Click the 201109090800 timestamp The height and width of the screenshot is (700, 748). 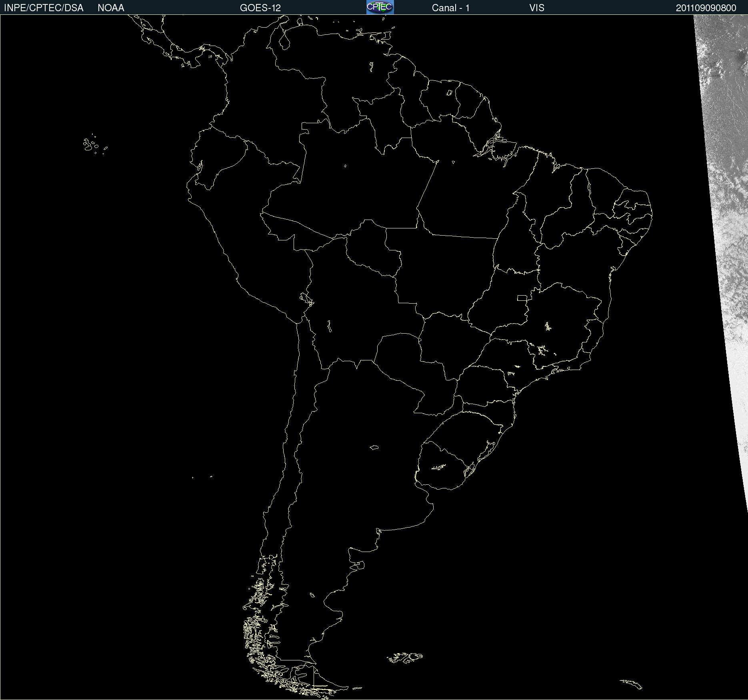(x=706, y=8)
